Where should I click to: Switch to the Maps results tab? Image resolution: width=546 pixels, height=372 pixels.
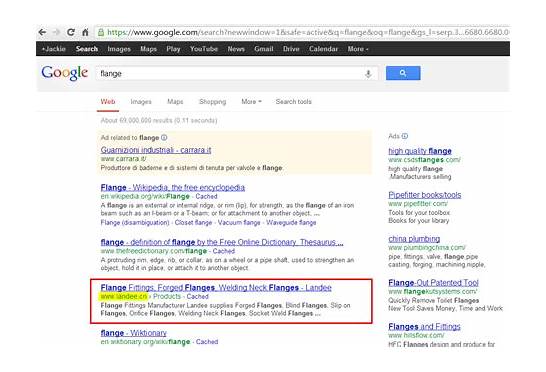175,102
